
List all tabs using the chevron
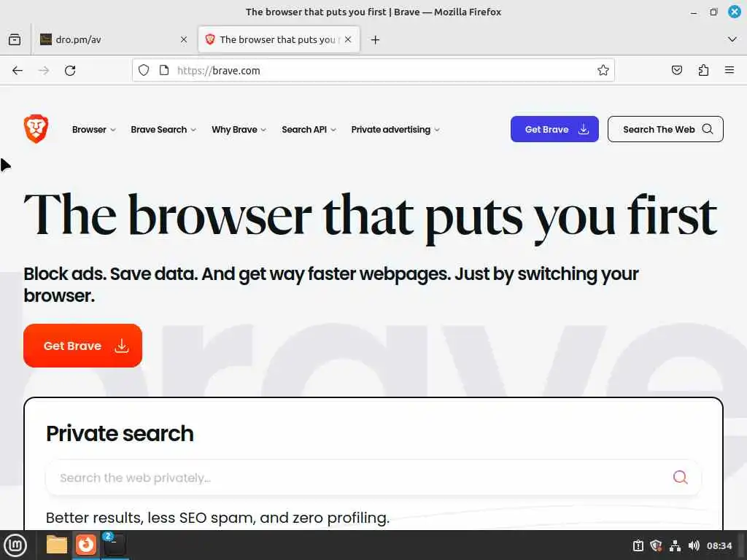point(732,39)
